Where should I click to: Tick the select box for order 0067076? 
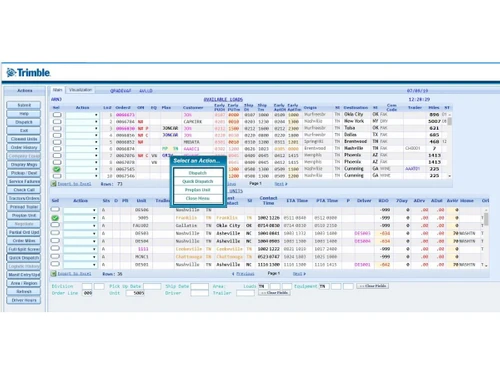(x=57, y=155)
